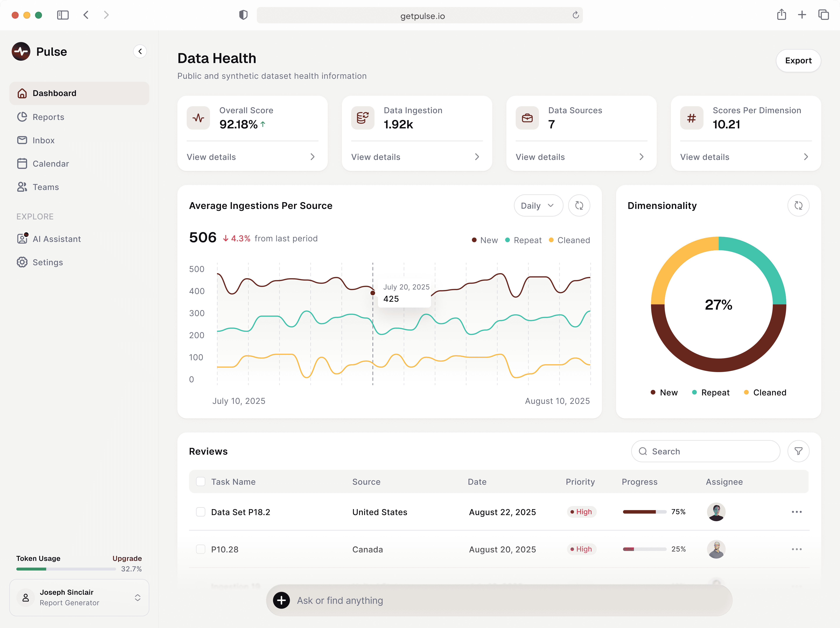Toggle the browser sidebar icon
This screenshot has height=628, width=840.
click(x=63, y=15)
